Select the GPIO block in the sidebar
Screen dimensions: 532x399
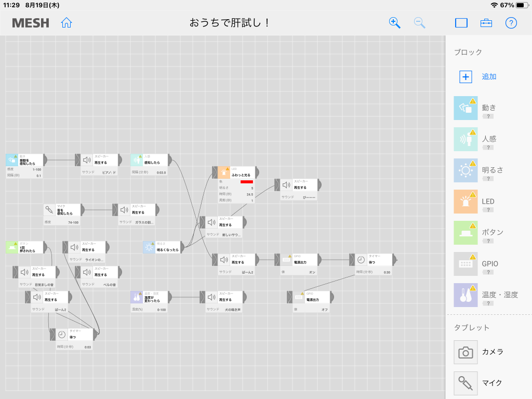tap(465, 264)
